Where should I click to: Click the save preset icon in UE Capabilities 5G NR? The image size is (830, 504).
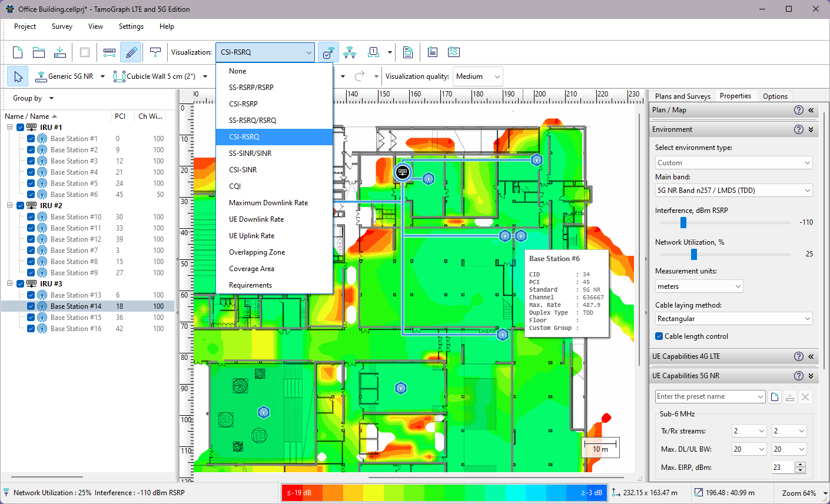tap(789, 396)
